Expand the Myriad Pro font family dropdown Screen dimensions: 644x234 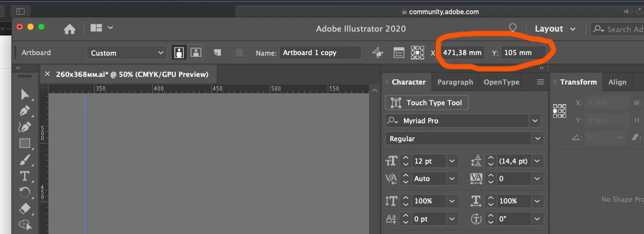click(x=535, y=121)
